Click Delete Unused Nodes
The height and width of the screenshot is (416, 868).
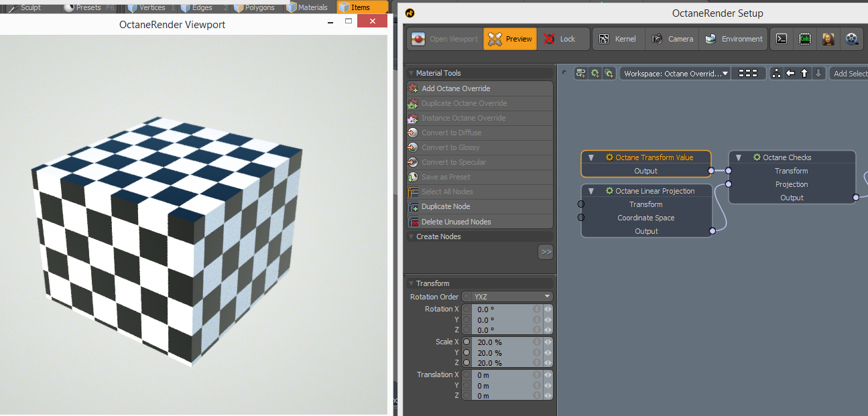[x=480, y=222]
